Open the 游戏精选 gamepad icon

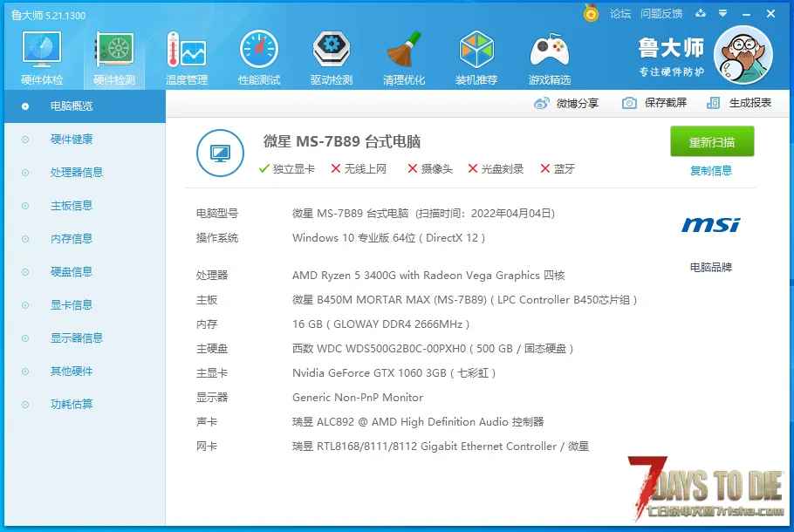pyautogui.click(x=550, y=50)
